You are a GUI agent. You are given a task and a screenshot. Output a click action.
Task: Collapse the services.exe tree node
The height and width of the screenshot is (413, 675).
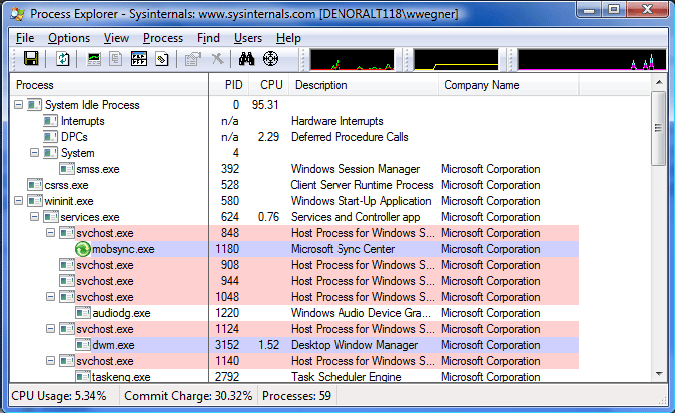point(34,217)
